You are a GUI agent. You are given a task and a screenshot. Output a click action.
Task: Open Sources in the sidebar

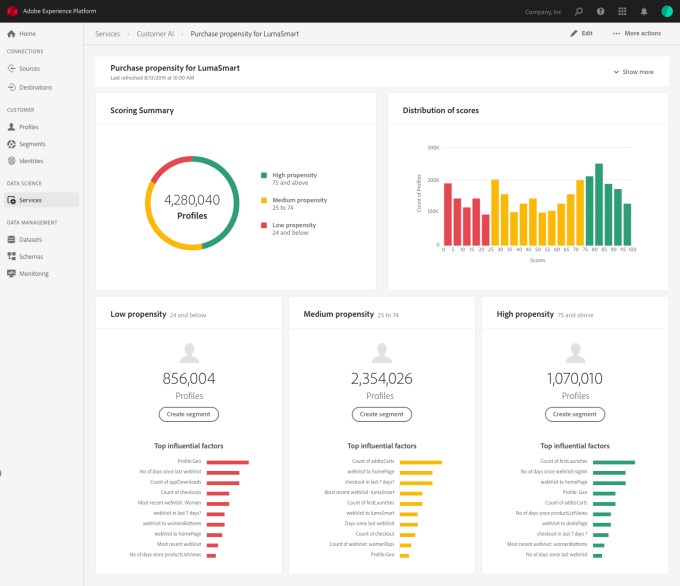click(29, 69)
